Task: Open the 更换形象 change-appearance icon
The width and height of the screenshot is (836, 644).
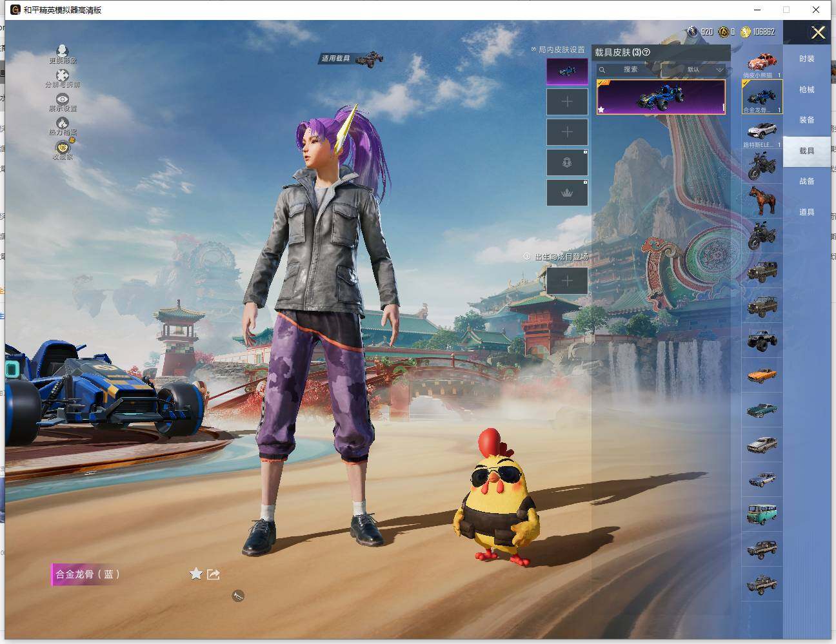Action: [63, 51]
